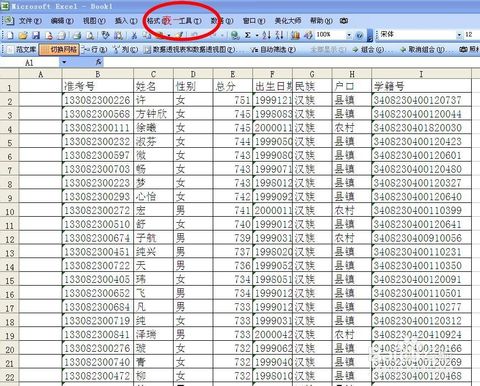
Task: Click the font size box showing 12
Action: (x=471, y=35)
